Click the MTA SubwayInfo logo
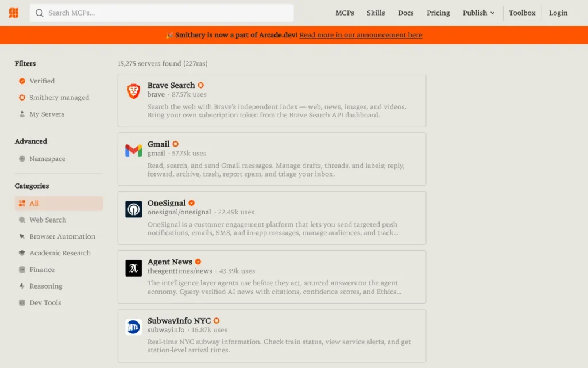The width and height of the screenshot is (588, 368). coord(133,327)
